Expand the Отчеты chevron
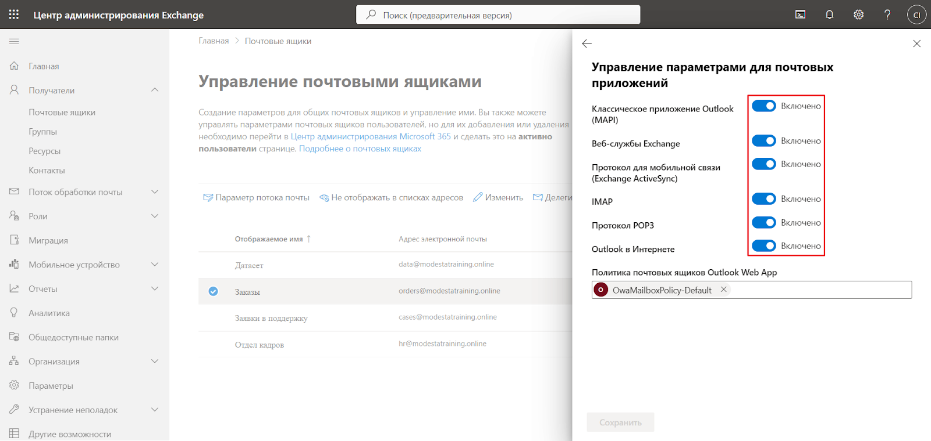 [x=155, y=288]
